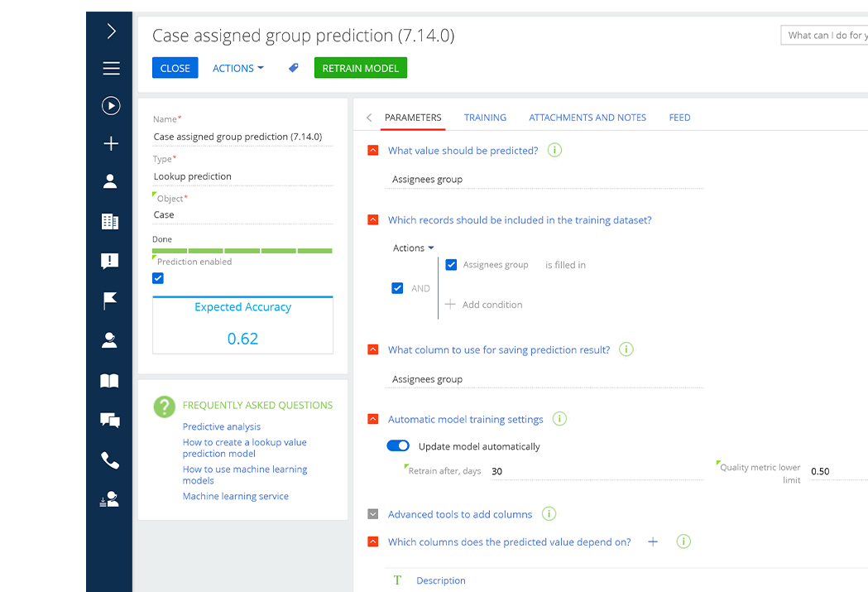Click the RETRAIN MODEL button
This screenshot has height=592, width=868.
pyautogui.click(x=360, y=68)
